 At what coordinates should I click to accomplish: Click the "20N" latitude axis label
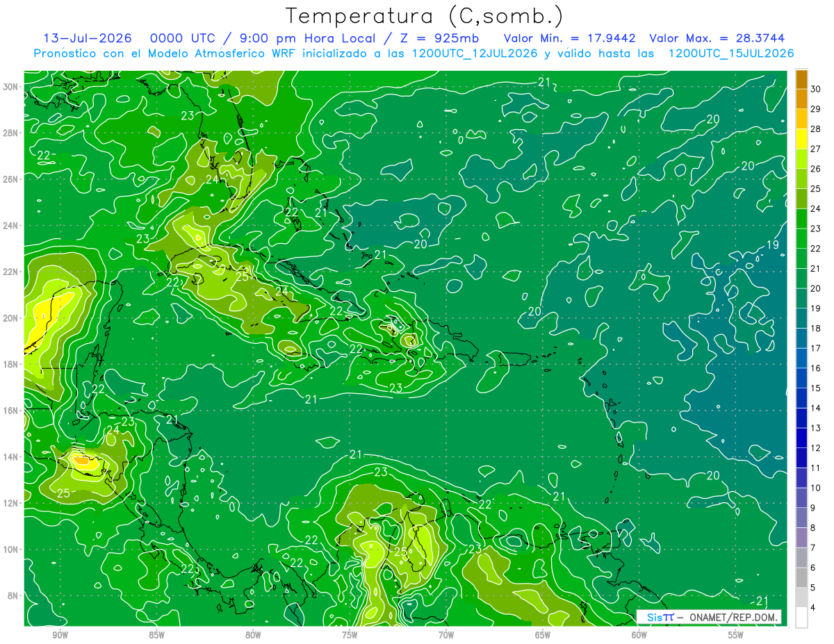click(11, 318)
